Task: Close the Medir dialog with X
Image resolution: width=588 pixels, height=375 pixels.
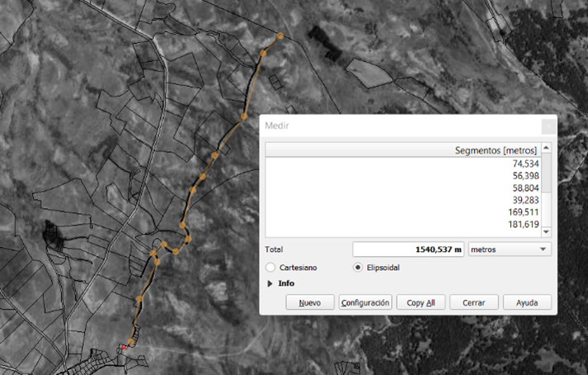Action: 547,126
